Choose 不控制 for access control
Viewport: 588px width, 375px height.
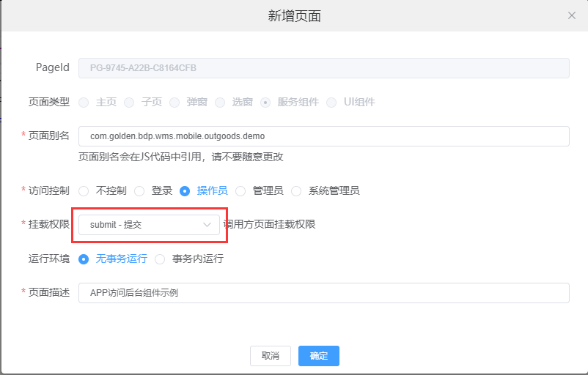(84, 191)
